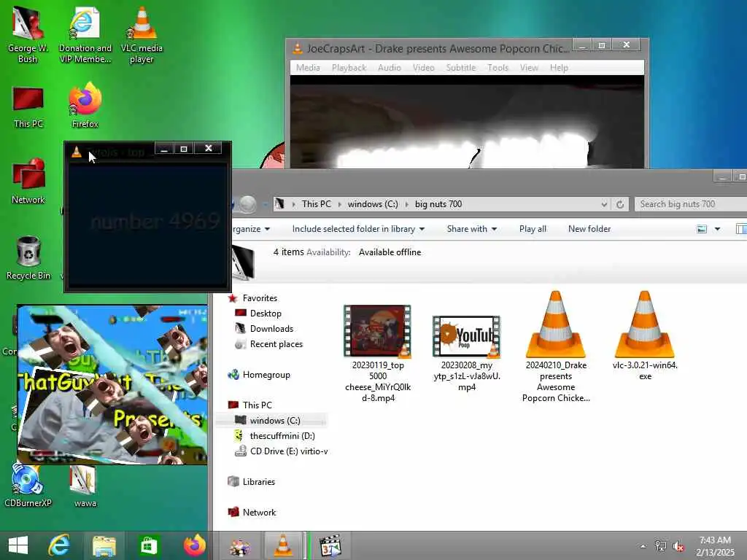Expand the address bar history dropdown
The image size is (747, 560).
[603, 204]
